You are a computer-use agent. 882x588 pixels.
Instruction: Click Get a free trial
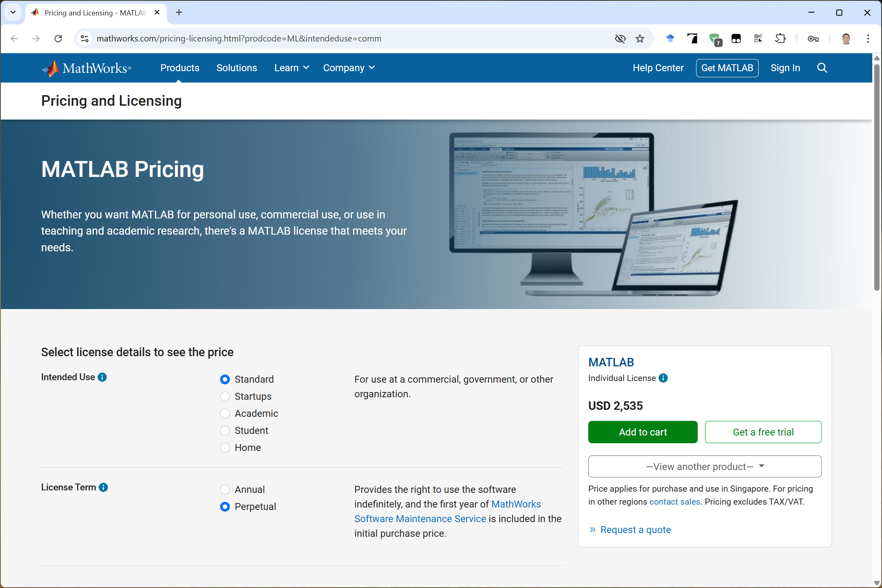(763, 432)
